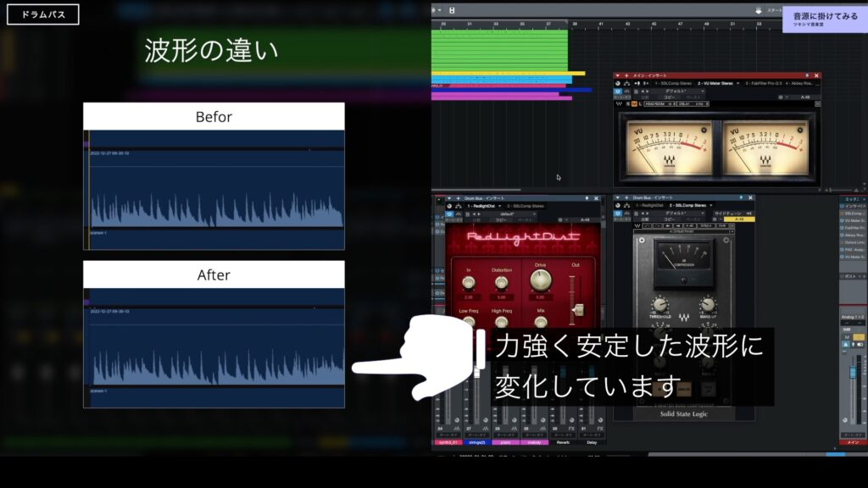
Task: Open the サイドチェーン control in the SSLComp window
Action: click(x=733, y=213)
